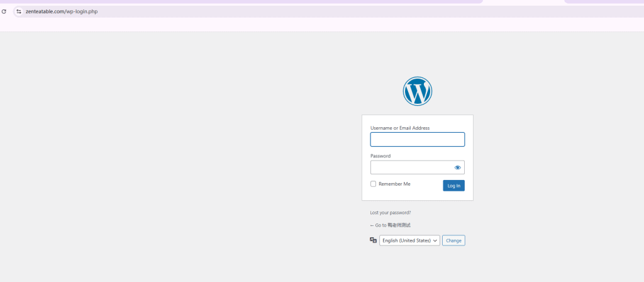Click the WordPress logo above the form
The height and width of the screenshot is (282, 644).
tap(418, 91)
